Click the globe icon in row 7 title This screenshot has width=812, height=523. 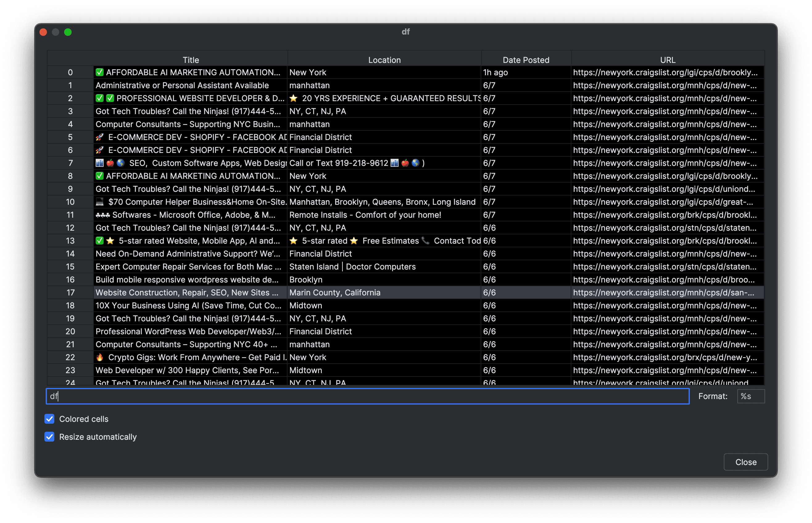(121, 163)
